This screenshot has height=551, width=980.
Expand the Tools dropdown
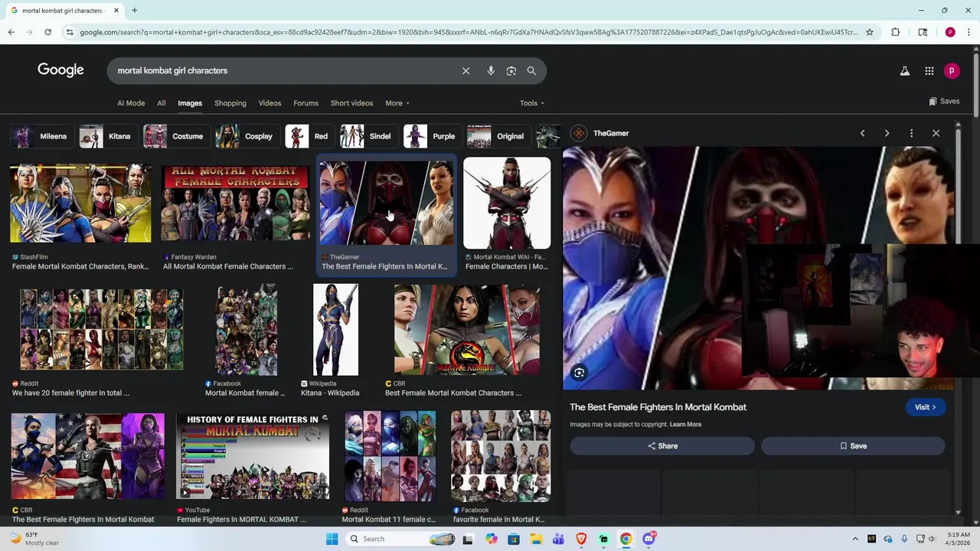532,103
